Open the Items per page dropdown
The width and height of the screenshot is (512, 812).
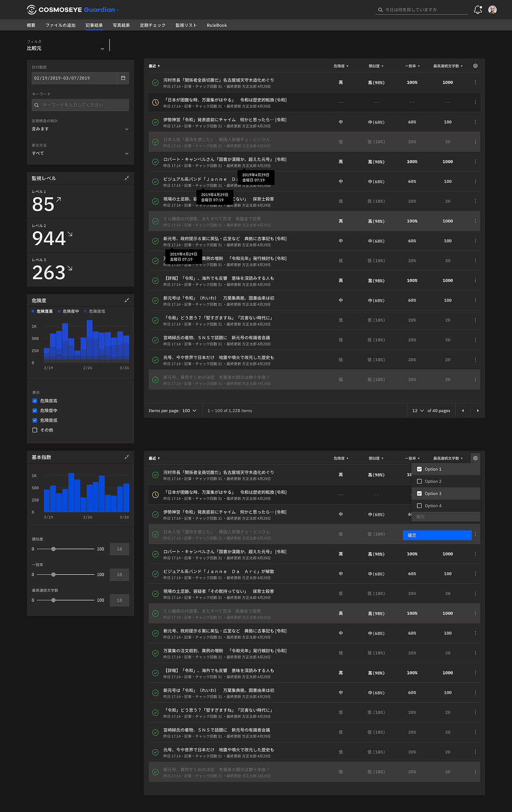(x=189, y=411)
